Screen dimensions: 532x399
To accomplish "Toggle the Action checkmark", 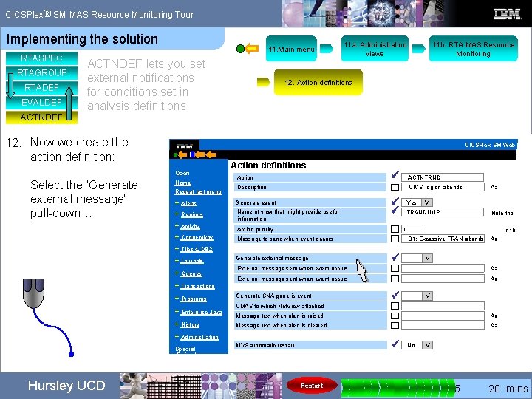I will coord(395,175).
